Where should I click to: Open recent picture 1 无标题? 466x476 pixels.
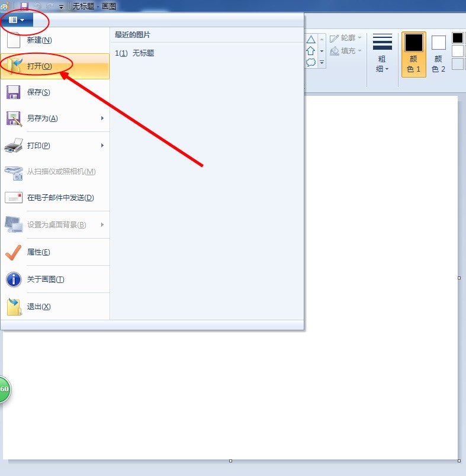[134, 53]
